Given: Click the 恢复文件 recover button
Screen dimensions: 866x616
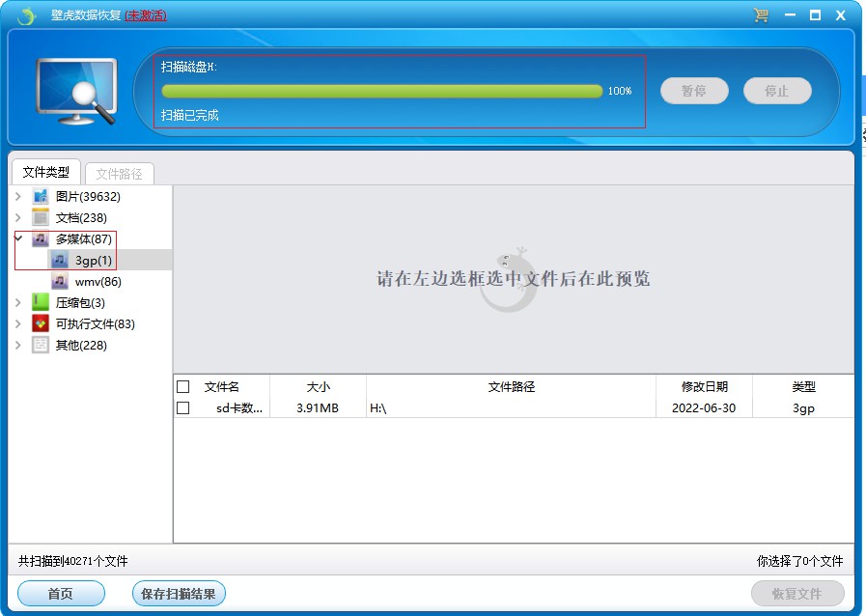Looking at the screenshot, I should click(x=797, y=594).
